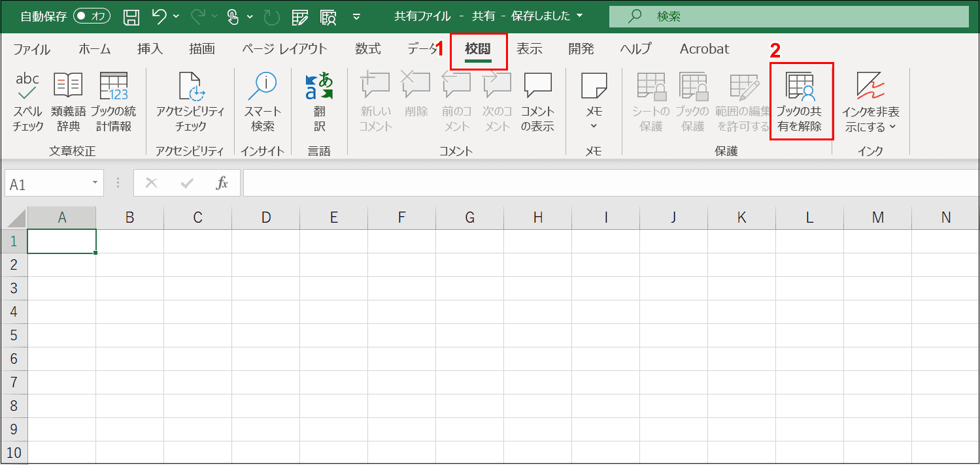This screenshot has height=465, width=980.
Task: Select column M header
Action: (878, 217)
